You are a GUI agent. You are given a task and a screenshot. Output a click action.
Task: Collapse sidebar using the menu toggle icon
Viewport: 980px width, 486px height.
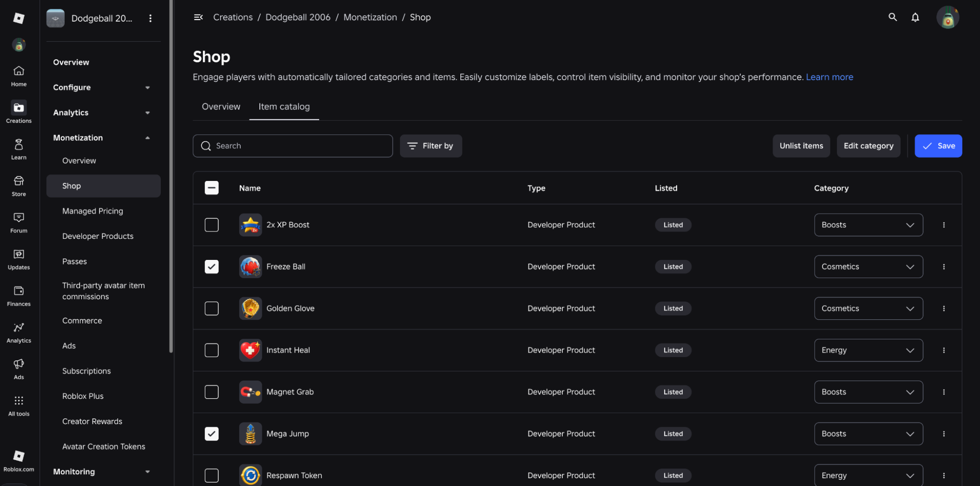198,17
